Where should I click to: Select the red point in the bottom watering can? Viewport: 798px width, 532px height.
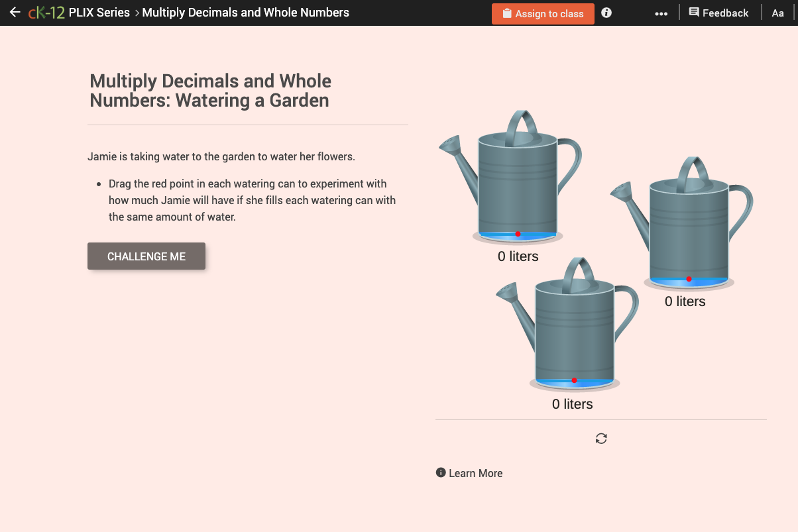[x=573, y=380]
